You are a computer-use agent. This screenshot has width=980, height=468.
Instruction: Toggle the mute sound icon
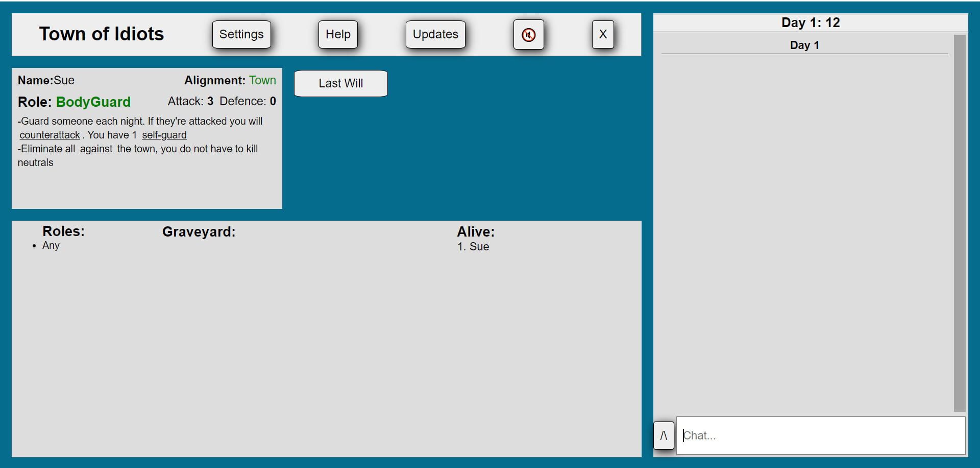pyautogui.click(x=528, y=35)
